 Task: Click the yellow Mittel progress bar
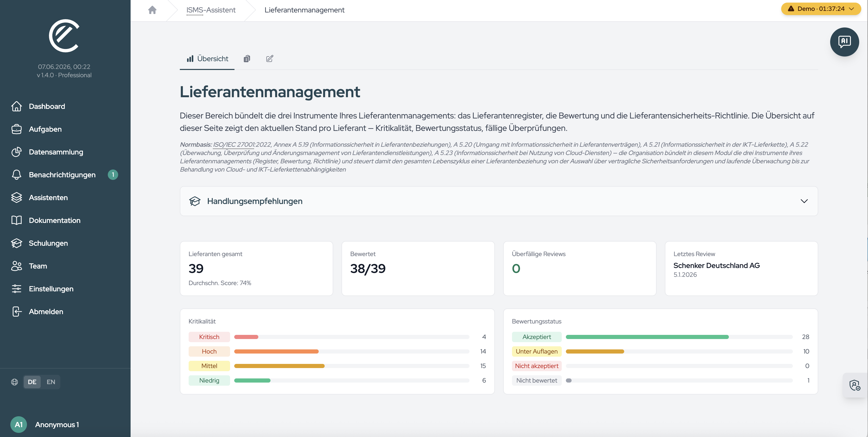click(x=279, y=366)
